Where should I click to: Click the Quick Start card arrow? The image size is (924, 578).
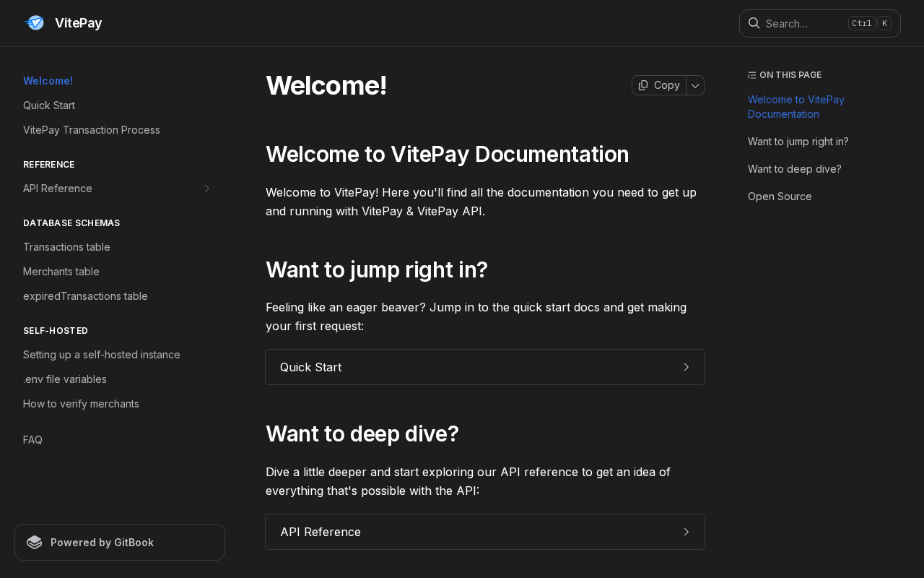pos(687,367)
